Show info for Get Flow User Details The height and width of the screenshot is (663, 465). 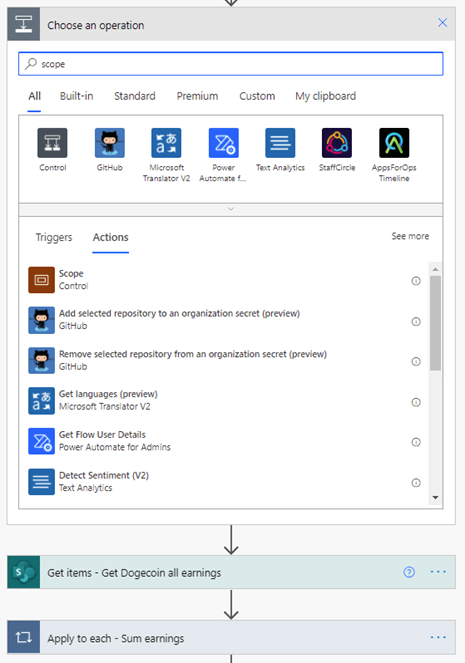(416, 442)
